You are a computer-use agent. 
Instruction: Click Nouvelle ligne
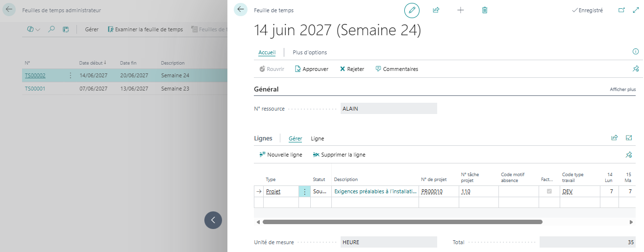pyautogui.click(x=281, y=155)
